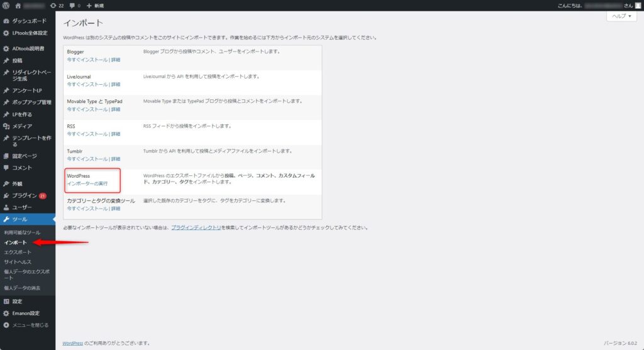This screenshot has width=644, height=350.
Task: Click the バージョン 6.0.2 footer text
Action: pyautogui.click(x=620, y=344)
